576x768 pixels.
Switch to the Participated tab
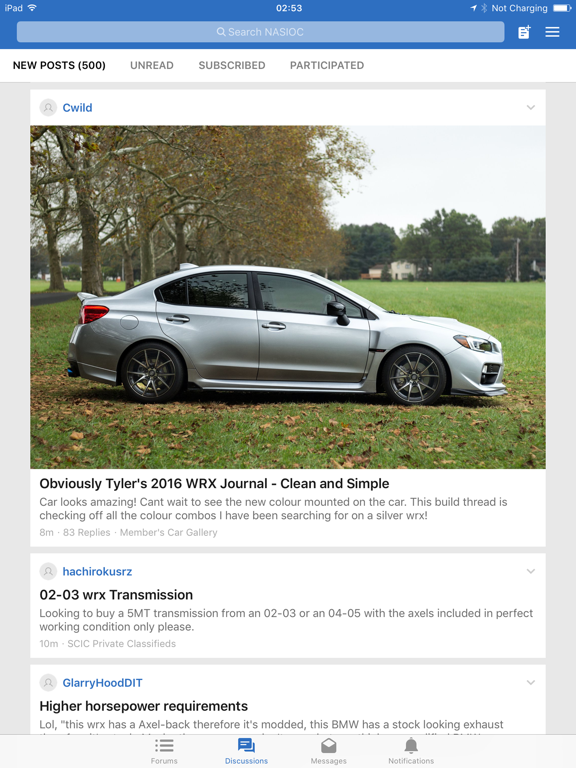(327, 65)
